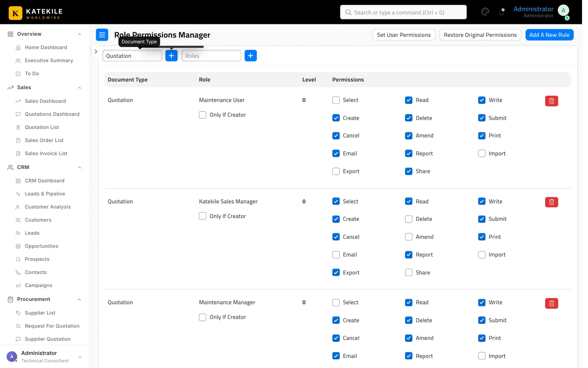
Task: Toggle Only If Creator for Maintenance User
Action: tap(202, 115)
